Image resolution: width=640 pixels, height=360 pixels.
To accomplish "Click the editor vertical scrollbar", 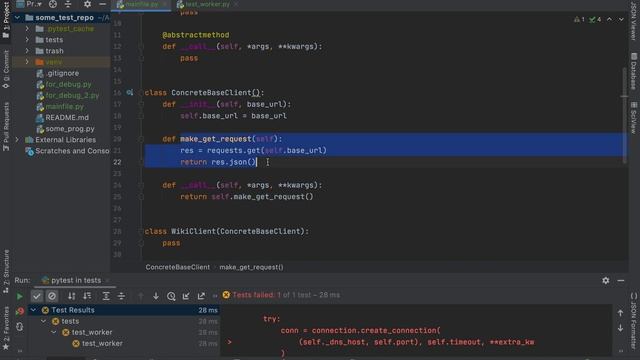I will pyautogui.click(x=624, y=116).
